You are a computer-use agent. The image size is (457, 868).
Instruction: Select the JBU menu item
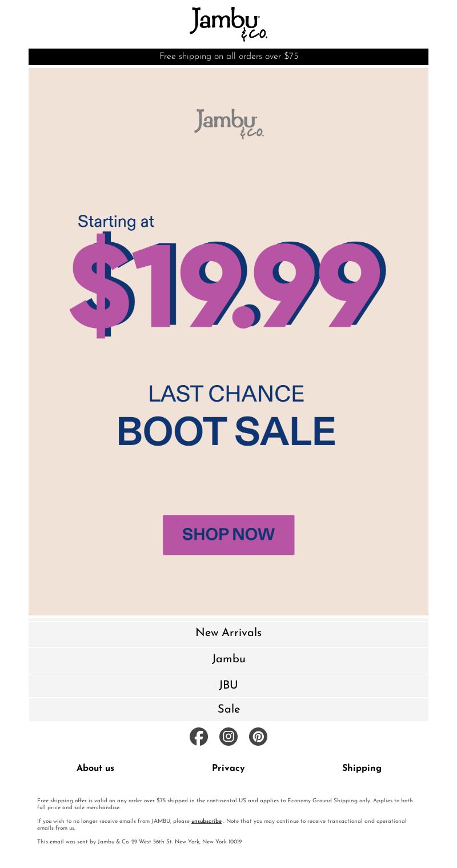click(x=228, y=685)
